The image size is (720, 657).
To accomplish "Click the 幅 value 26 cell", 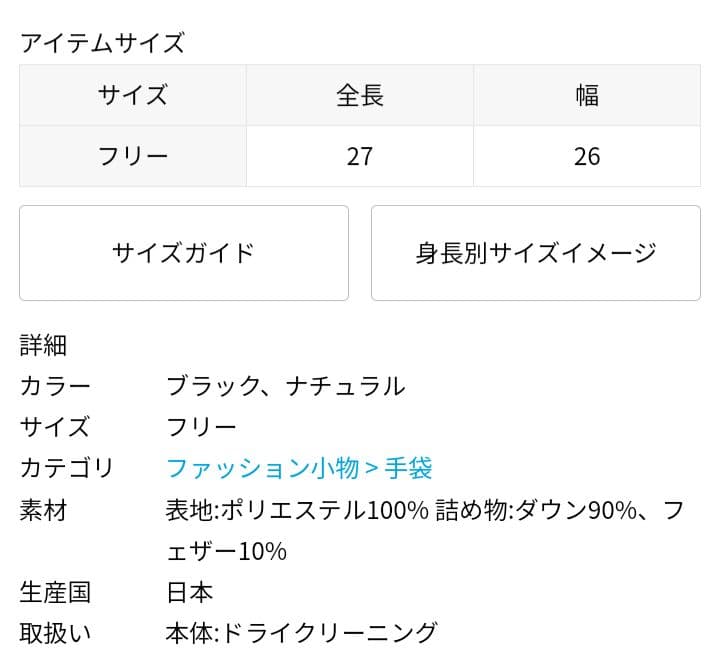I will click(587, 156).
